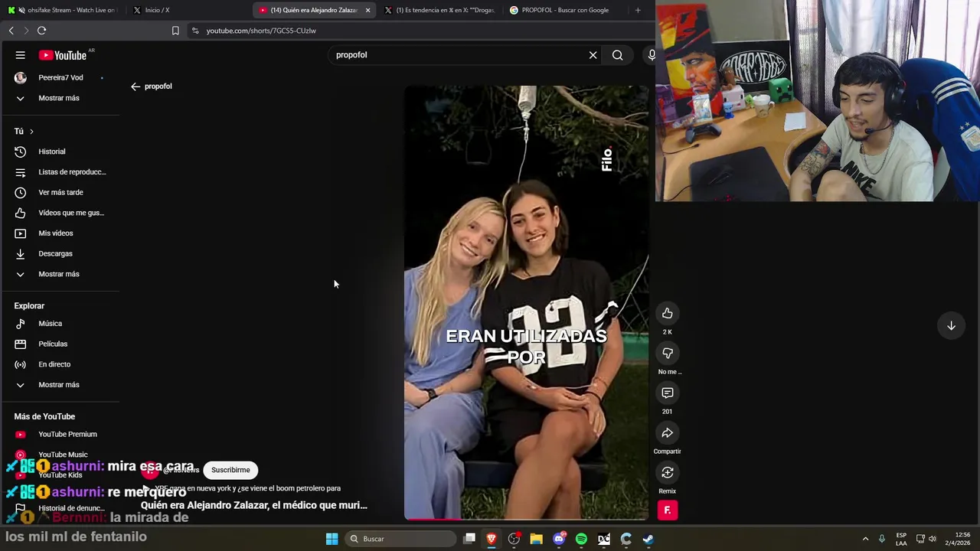Open Windows Task View button

[469, 539]
